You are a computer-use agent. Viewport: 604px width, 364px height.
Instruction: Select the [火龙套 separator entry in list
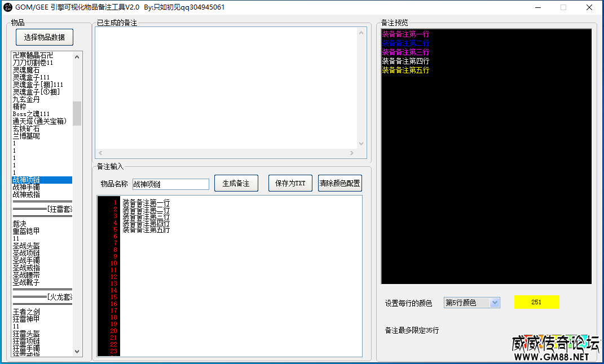[42, 297]
